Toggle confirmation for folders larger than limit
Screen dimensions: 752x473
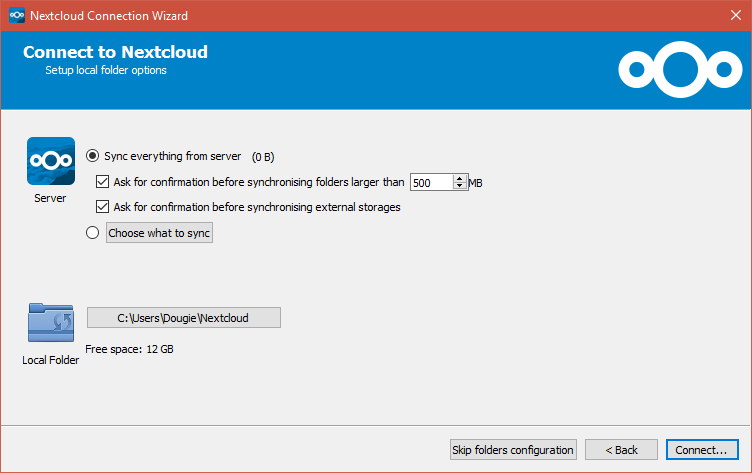coord(102,182)
